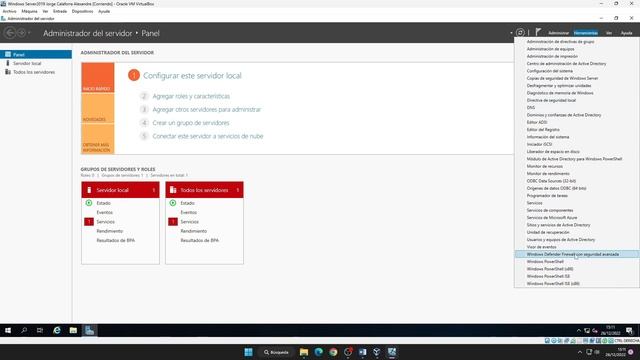Click the Obtener más información tile

[98, 139]
